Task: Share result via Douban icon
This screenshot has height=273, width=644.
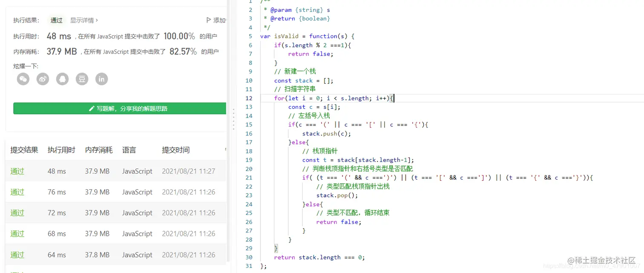Action: click(x=82, y=79)
